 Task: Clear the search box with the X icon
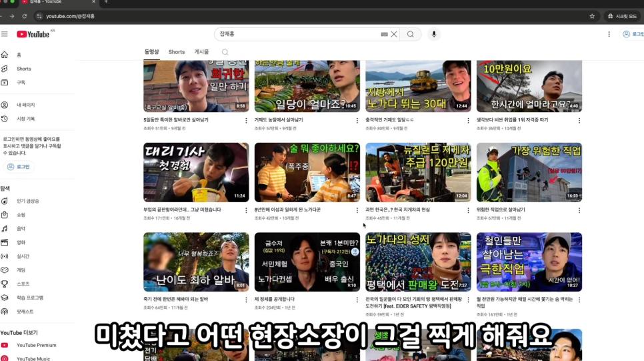pos(394,34)
